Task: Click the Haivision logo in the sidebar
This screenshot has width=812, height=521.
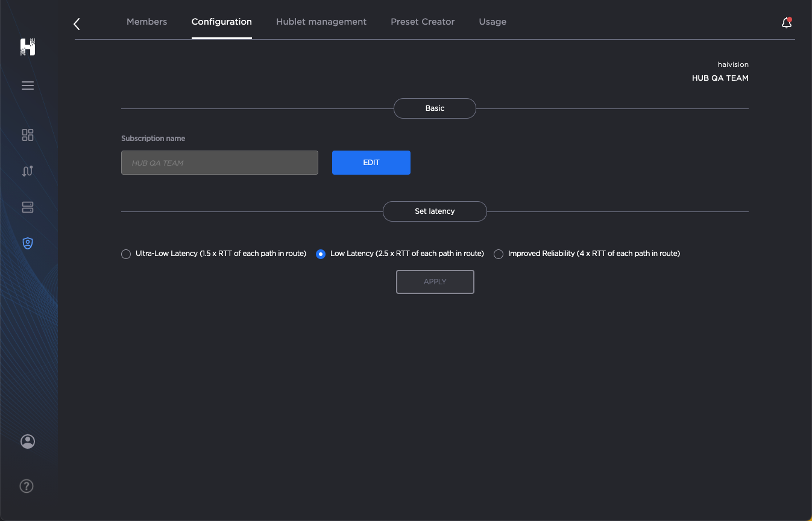Action: click(x=28, y=46)
